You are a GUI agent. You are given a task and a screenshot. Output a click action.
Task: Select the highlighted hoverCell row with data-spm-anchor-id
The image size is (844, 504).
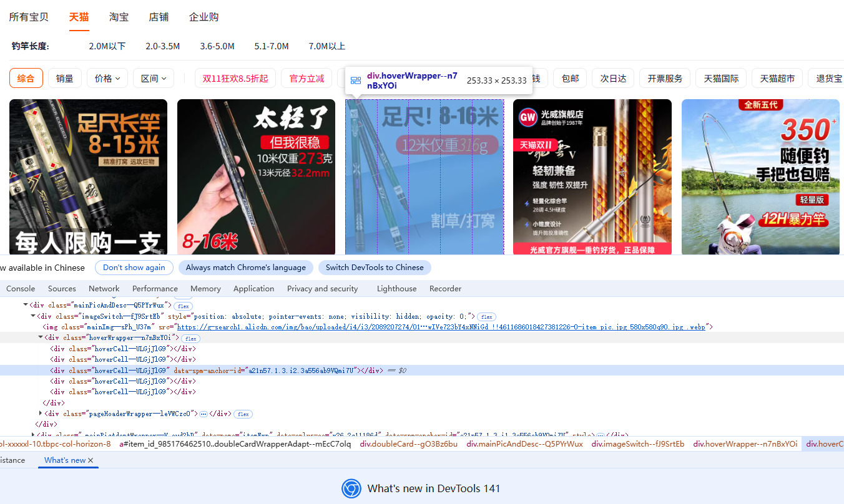coord(422,371)
